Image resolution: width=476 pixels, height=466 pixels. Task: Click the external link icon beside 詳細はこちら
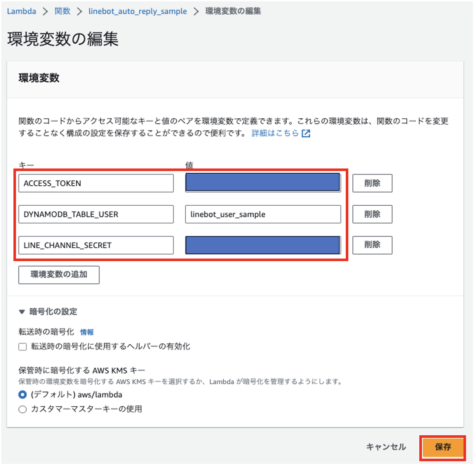tap(306, 133)
